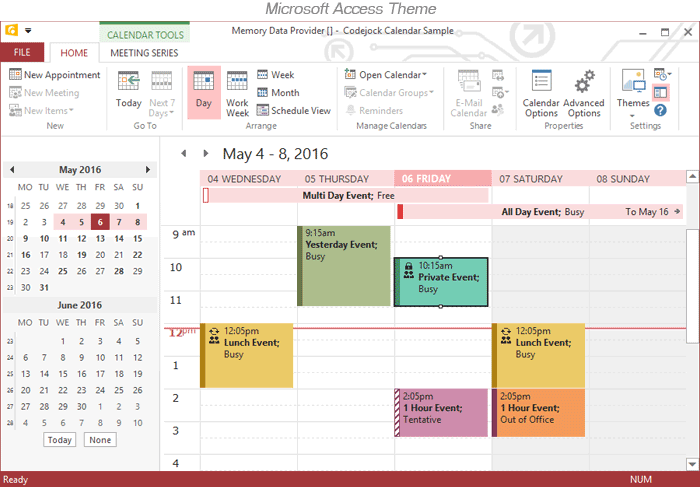
Task: Click recurrence icon on Saturday Lunch Event
Action: point(506,332)
